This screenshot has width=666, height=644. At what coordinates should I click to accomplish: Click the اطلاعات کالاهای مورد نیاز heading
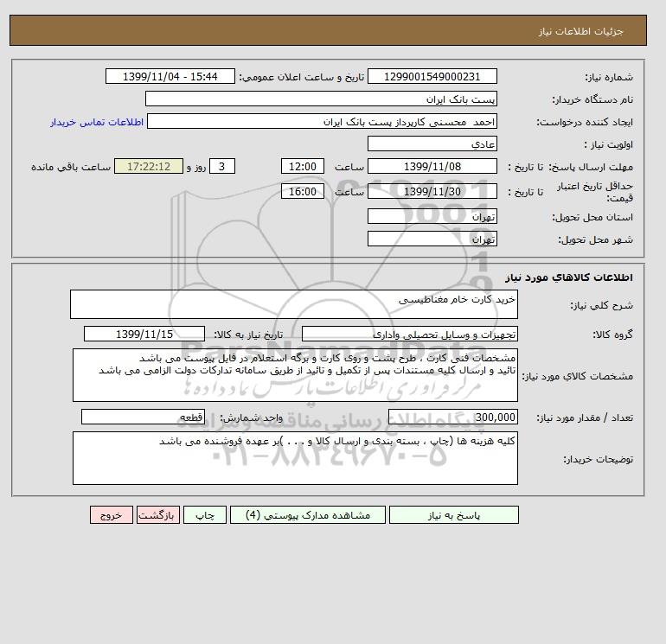tap(569, 277)
